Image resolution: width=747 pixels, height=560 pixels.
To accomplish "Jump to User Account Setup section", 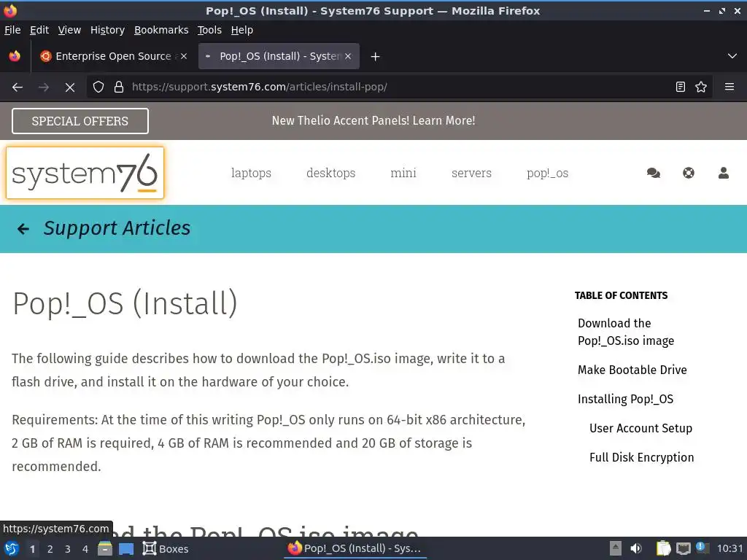I will pyautogui.click(x=640, y=428).
